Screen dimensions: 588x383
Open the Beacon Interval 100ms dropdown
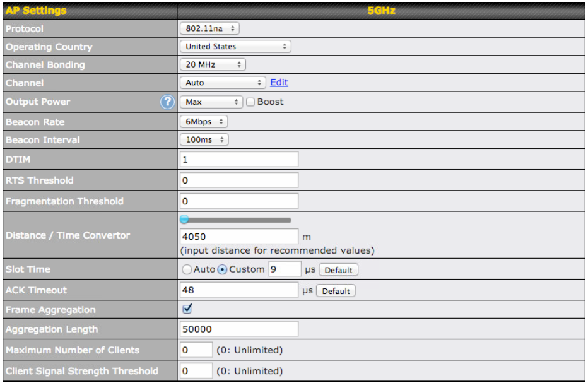click(x=204, y=140)
